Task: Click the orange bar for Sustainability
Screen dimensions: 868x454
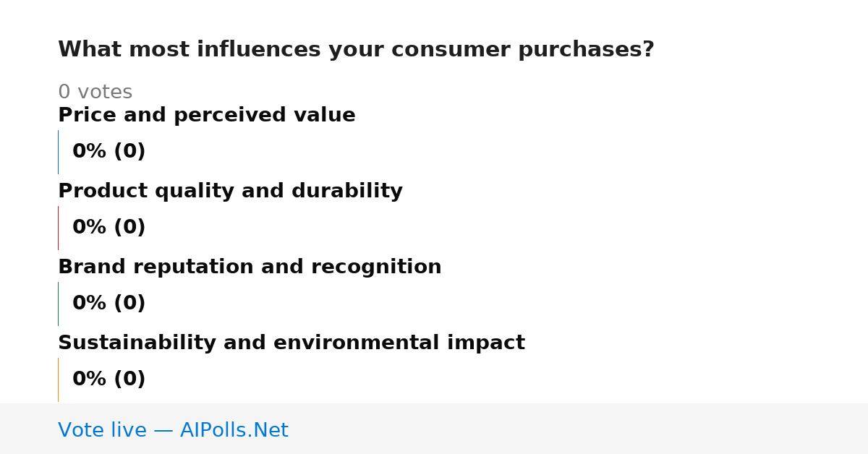Action: coord(58,380)
